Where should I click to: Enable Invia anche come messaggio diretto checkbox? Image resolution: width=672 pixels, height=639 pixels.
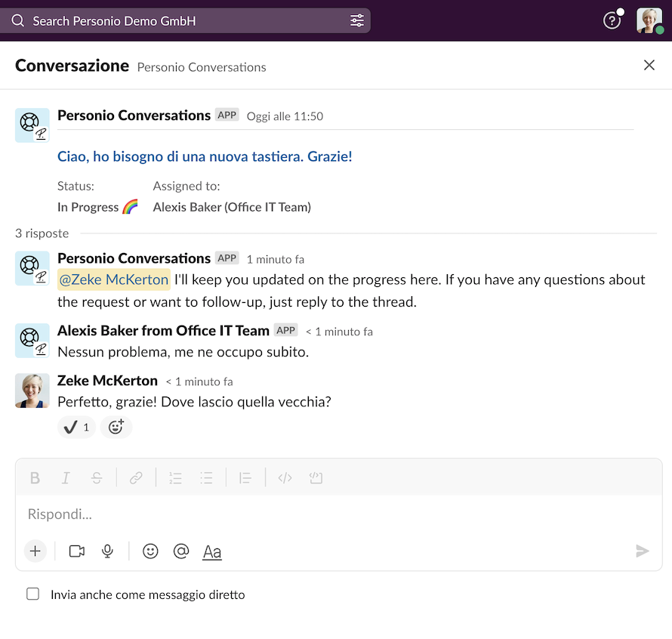point(33,594)
